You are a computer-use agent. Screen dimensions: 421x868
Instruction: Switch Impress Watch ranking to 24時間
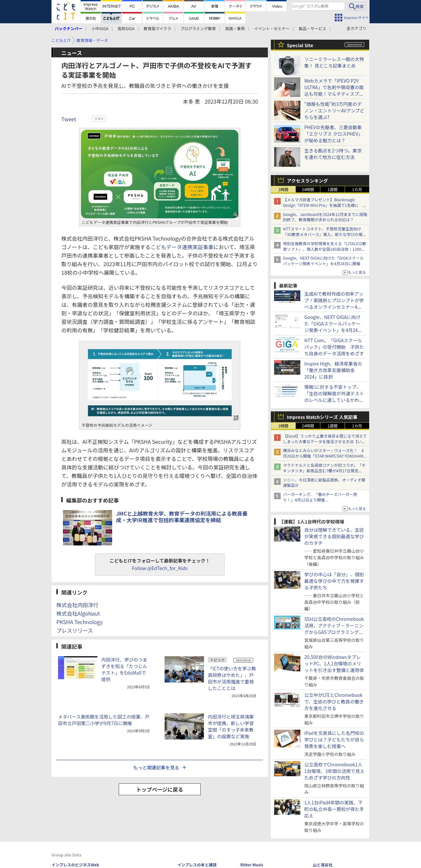point(308,426)
